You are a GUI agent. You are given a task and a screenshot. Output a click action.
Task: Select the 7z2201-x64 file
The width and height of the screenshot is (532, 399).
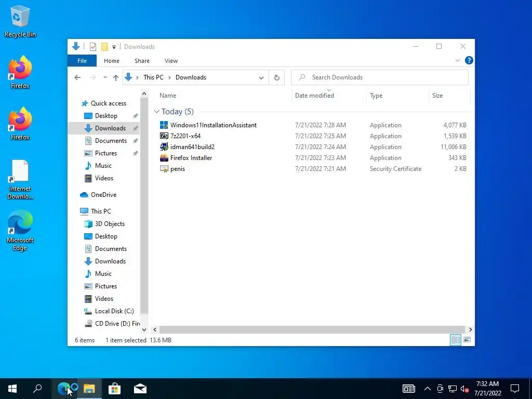pyautogui.click(x=313, y=136)
